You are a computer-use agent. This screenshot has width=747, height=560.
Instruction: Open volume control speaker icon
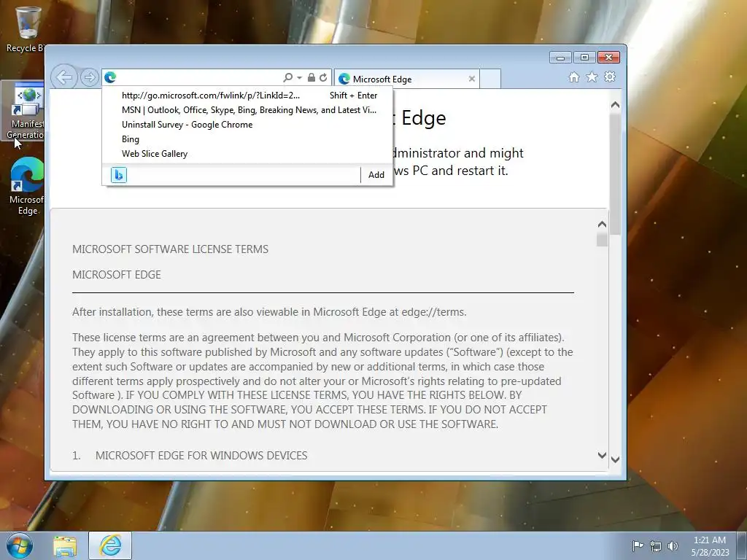pos(673,546)
